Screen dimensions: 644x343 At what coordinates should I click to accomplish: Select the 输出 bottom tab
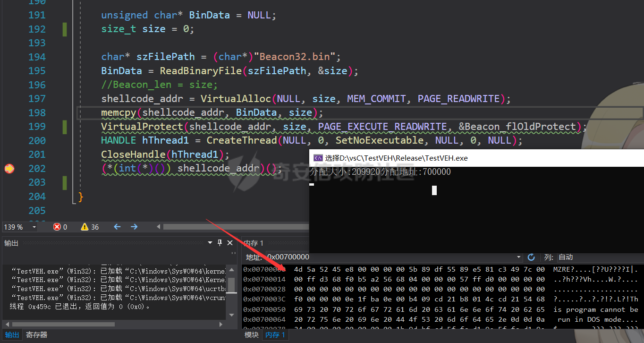(x=12, y=335)
